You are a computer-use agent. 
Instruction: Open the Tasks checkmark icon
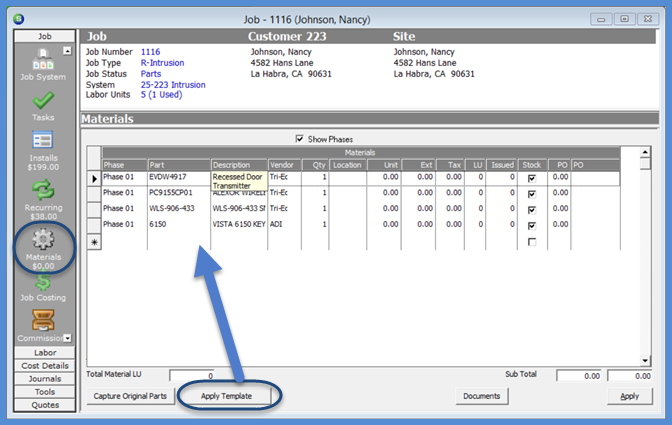(x=43, y=101)
